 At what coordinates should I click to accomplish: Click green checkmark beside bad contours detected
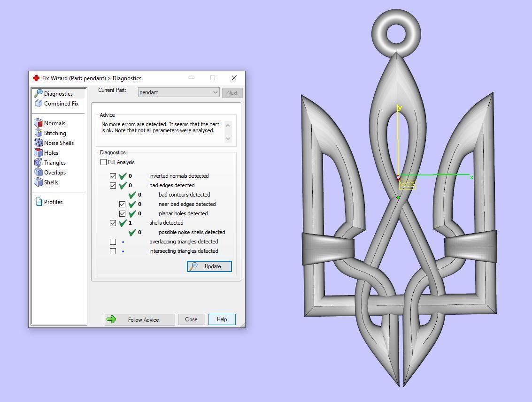(132, 195)
